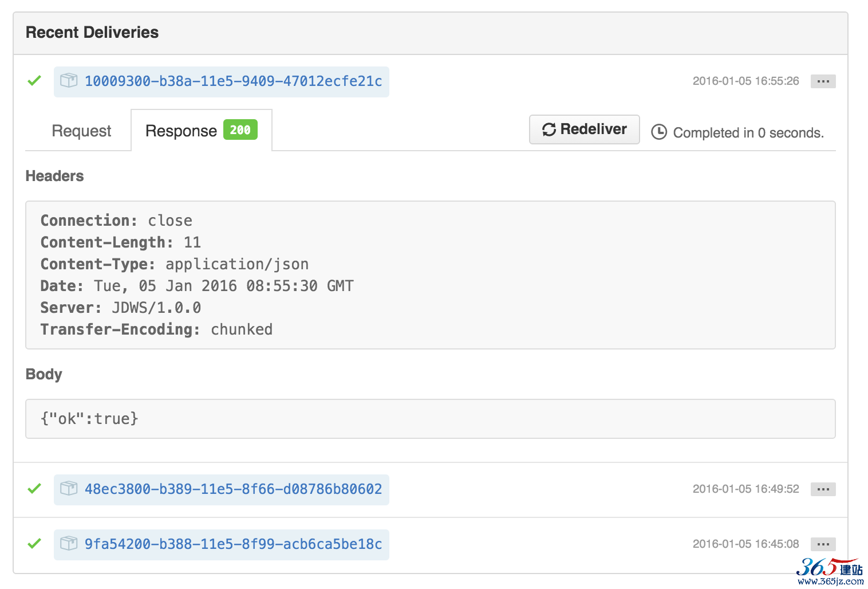
Task: Click the 'Content-Length: 11' header line
Action: pyautogui.click(x=121, y=242)
